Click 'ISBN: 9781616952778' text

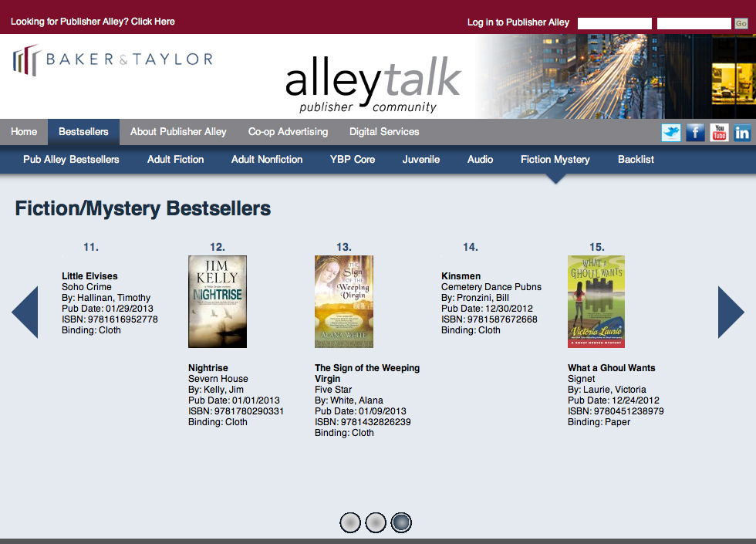110,319
